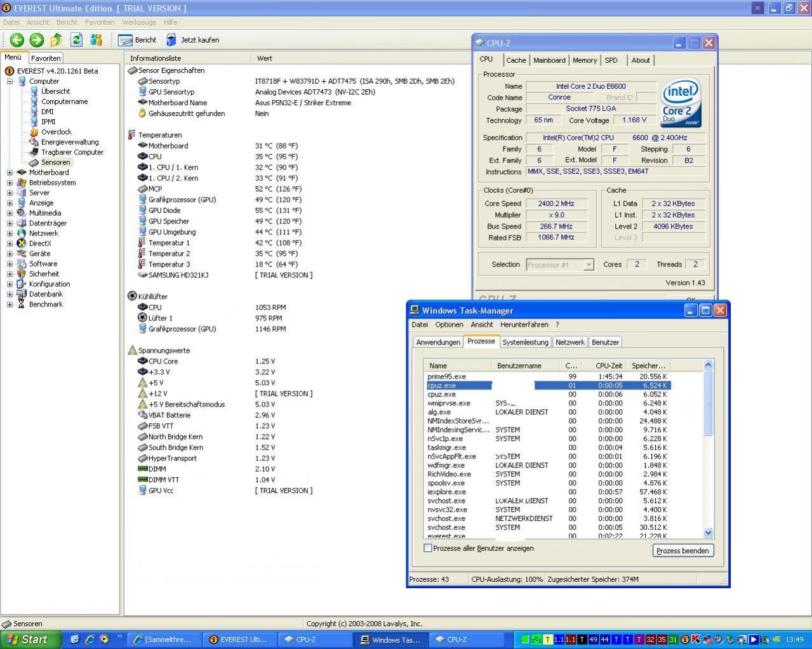Click the green back arrow toolbar icon
The image size is (812, 649).
coord(17,40)
